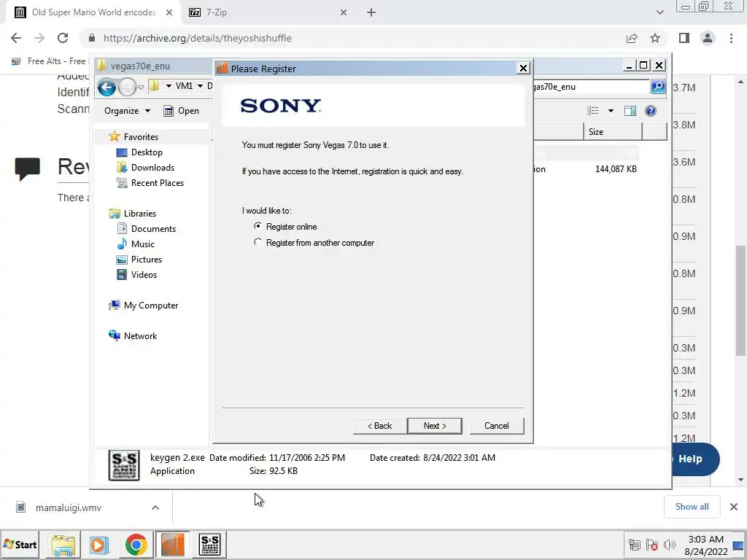
Task: Click Show all downloads
Action: click(692, 507)
